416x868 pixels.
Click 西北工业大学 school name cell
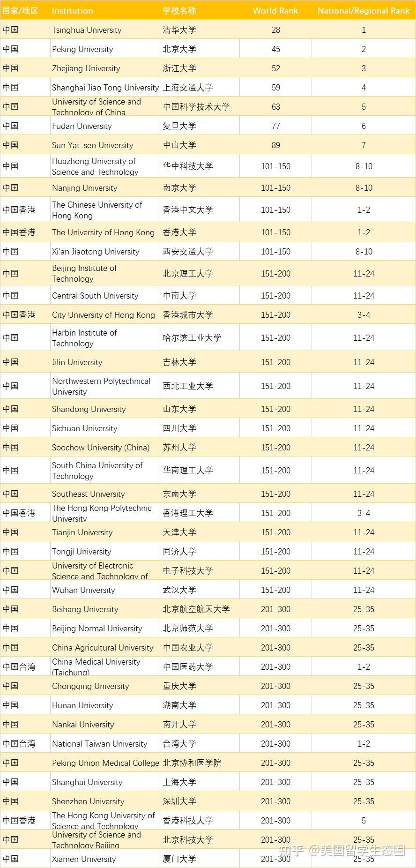(x=200, y=386)
